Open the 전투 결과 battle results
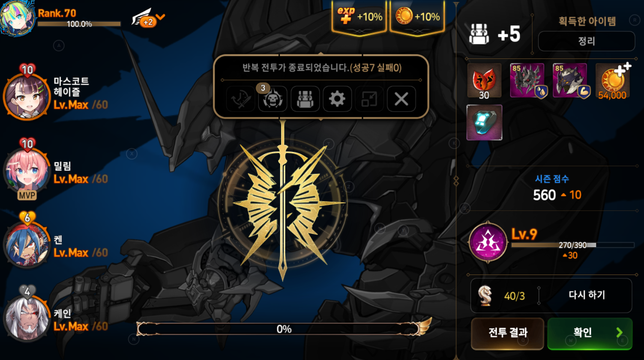The height and width of the screenshot is (360, 644). (508, 333)
